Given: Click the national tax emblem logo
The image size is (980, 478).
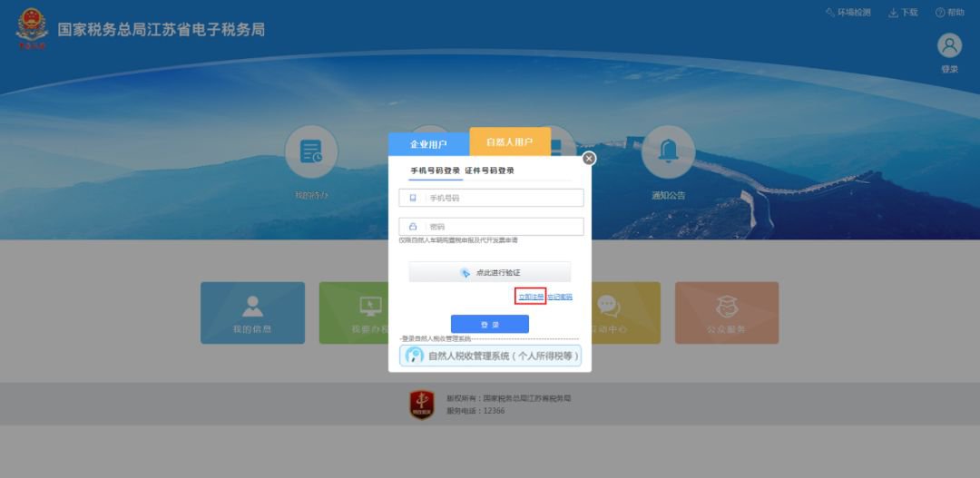Looking at the screenshot, I should (x=32, y=29).
